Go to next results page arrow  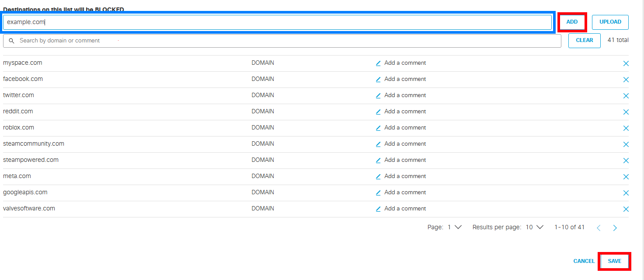click(615, 228)
